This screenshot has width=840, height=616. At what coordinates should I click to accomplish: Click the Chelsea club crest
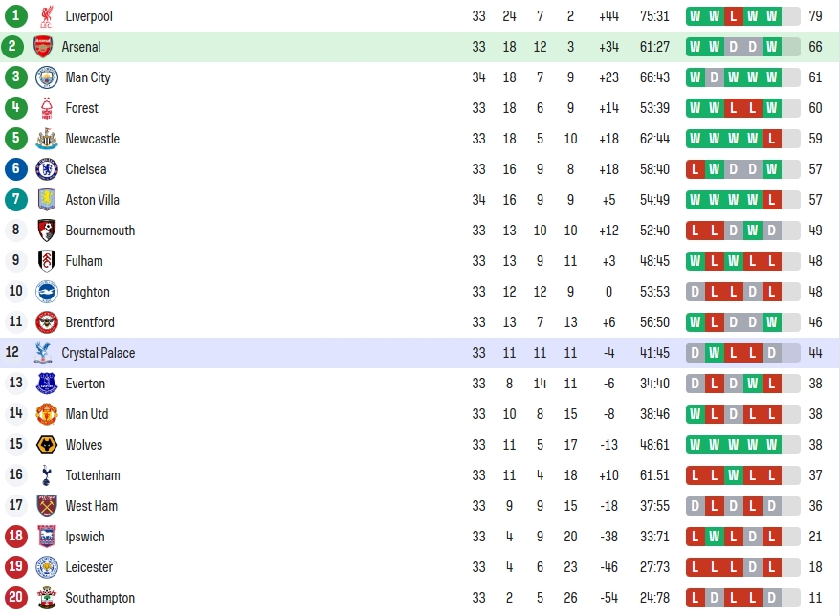pos(47,169)
